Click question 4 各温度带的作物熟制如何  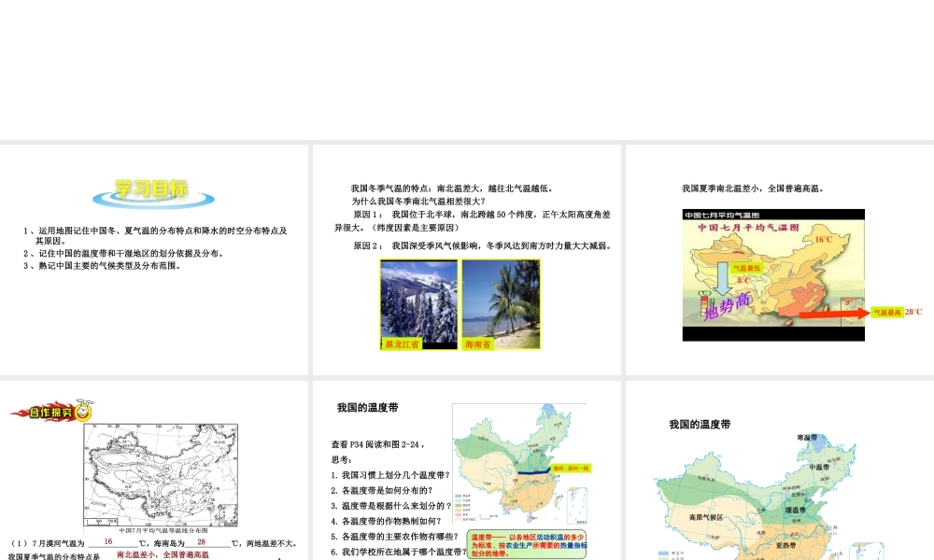tap(386, 521)
